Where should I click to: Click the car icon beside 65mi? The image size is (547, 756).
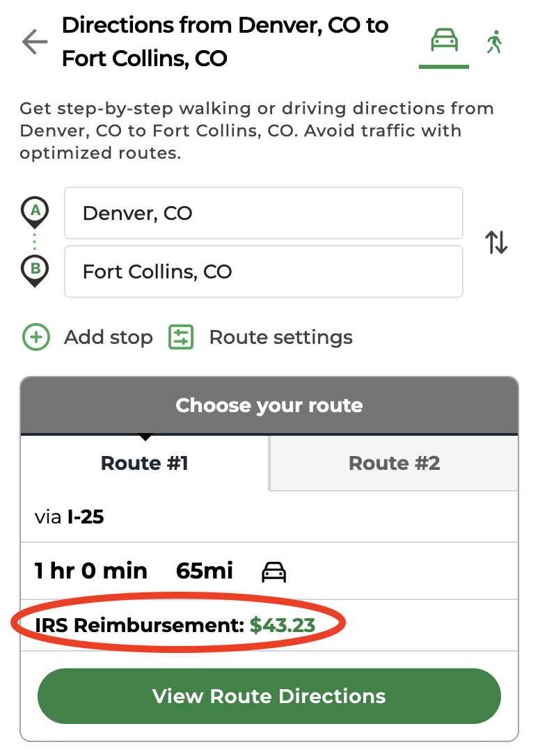[x=273, y=572]
